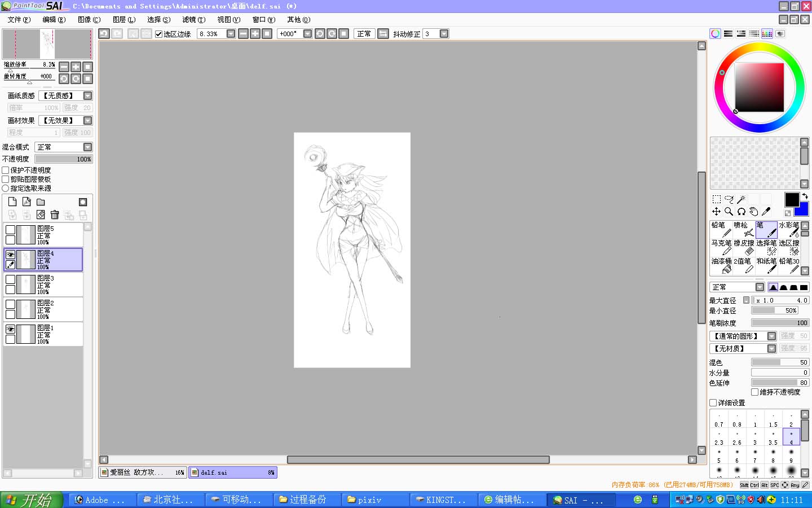The height and width of the screenshot is (508, 812).
Task: Click the Windows 开始 start button
Action: tap(31, 500)
